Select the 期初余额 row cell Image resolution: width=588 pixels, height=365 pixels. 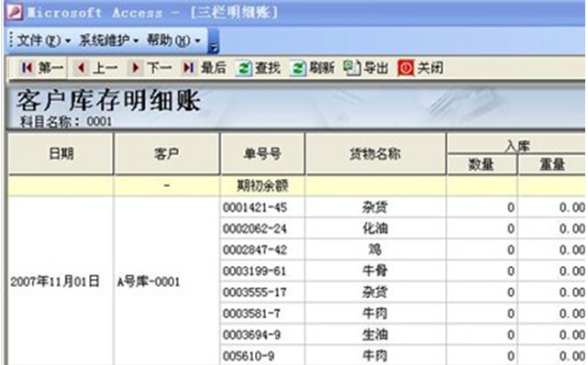pos(262,185)
